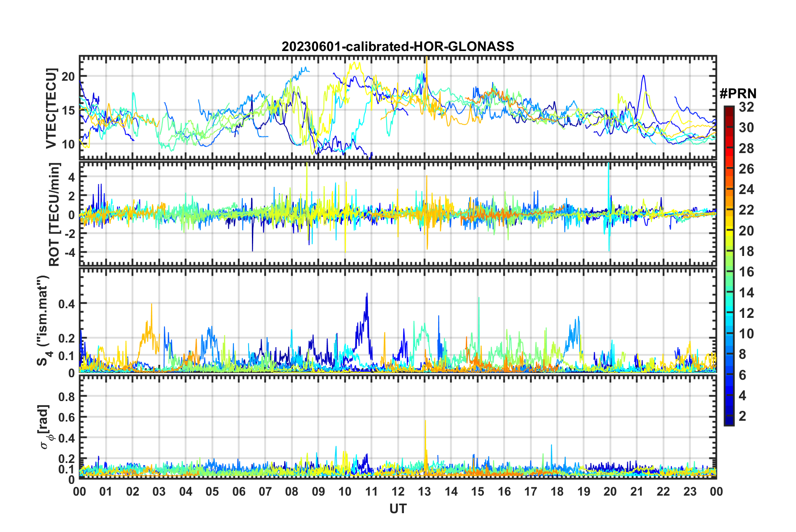Screen dimensions: 796x532
Task: Click the 30 label on PRN colorbar
Action: 746,128
